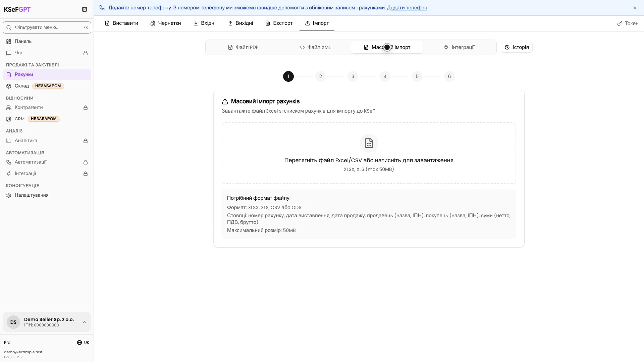The width and height of the screenshot is (644, 362).
Task: Click the Excel/CSV upload dropzone text
Action: (x=369, y=160)
